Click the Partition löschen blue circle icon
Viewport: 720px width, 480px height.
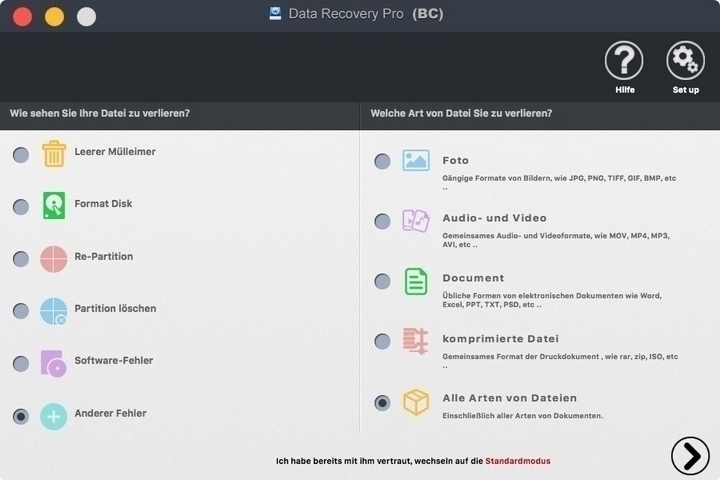[53, 311]
